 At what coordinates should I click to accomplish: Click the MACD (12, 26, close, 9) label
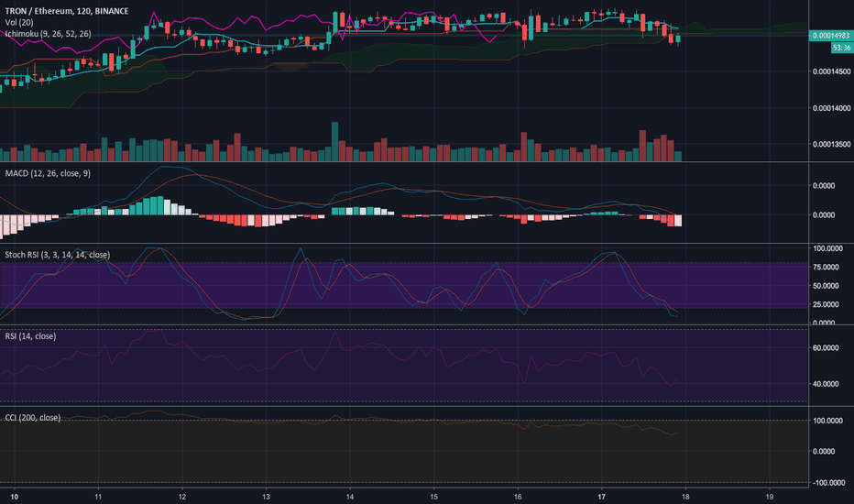(48, 173)
